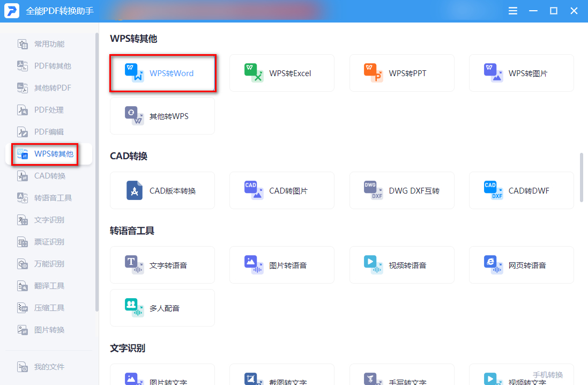
Task: Open the WPS转Word conversion tool
Action: click(162, 73)
